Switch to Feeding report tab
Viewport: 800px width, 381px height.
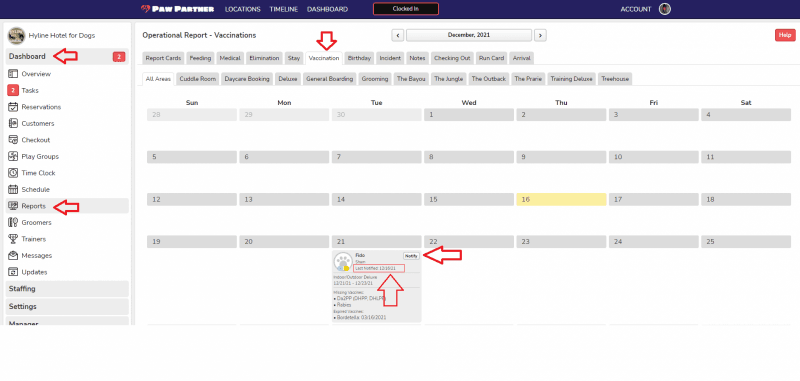point(200,58)
